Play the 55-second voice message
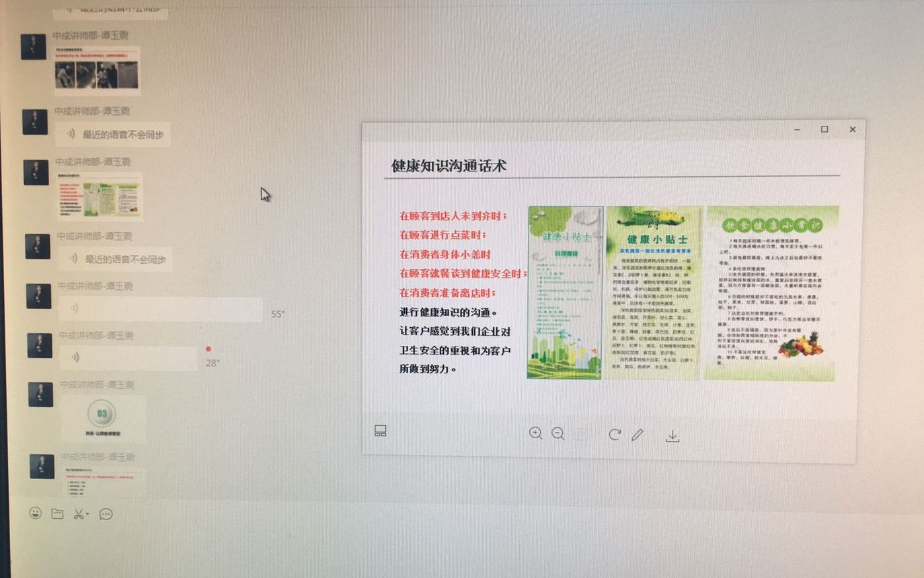 (x=160, y=309)
